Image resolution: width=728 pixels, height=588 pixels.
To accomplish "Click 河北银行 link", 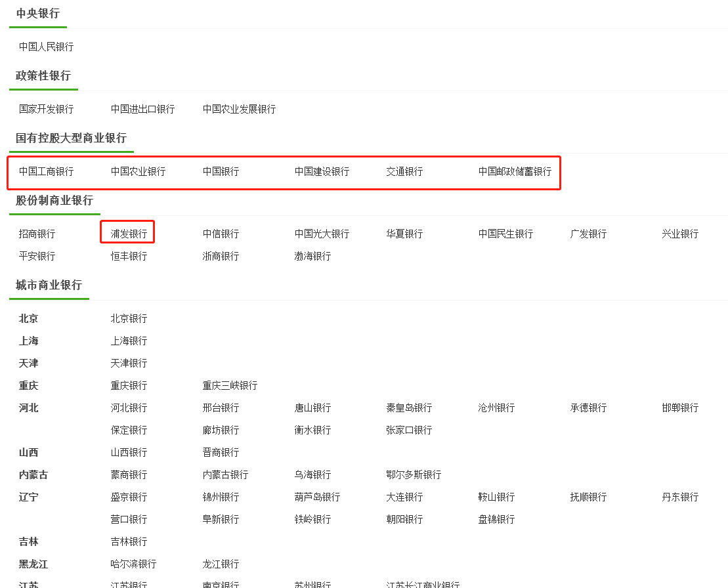I will [129, 408].
